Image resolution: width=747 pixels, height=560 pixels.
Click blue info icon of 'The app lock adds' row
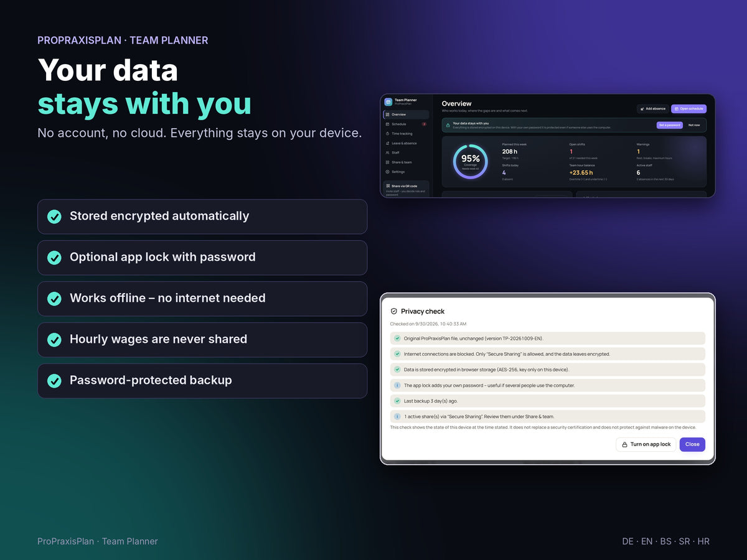(x=397, y=385)
